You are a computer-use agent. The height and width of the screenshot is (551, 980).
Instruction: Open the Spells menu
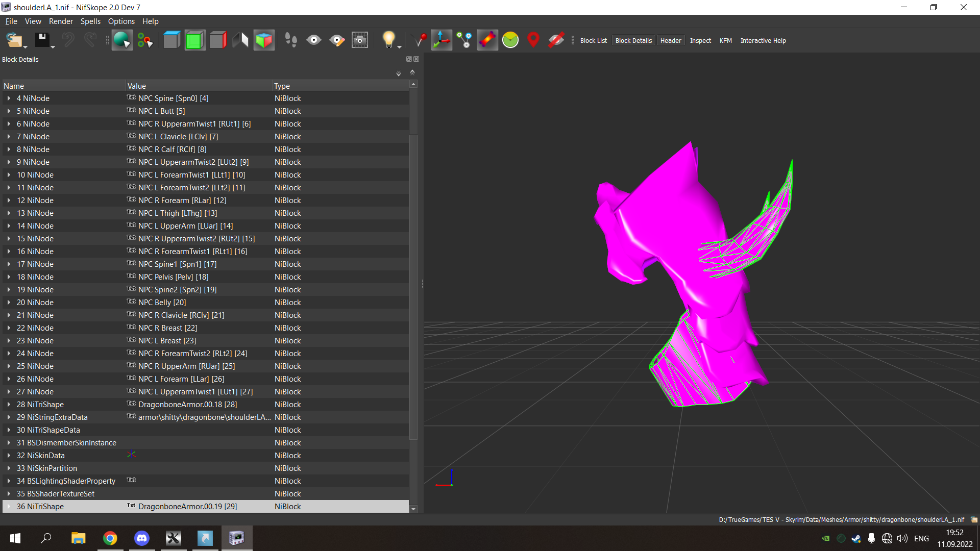[x=90, y=21]
